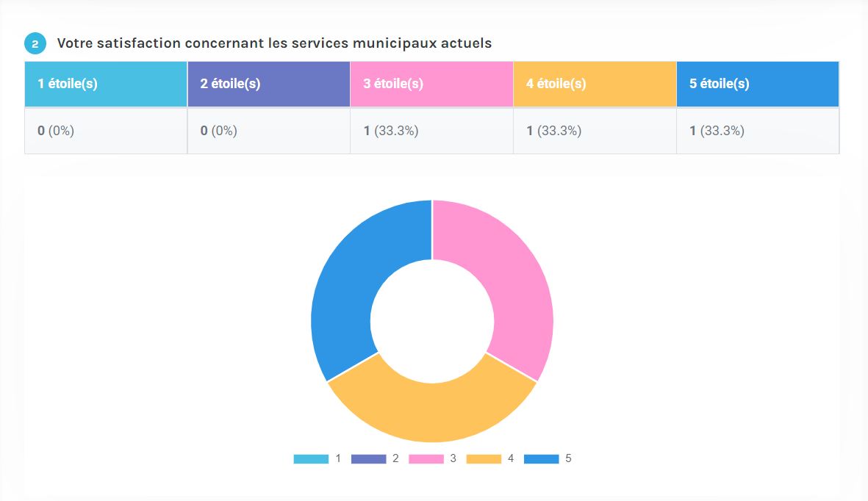
Task: Click the 1 (33.3%) cell under 4 étoile(s)
Action: [x=595, y=131]
